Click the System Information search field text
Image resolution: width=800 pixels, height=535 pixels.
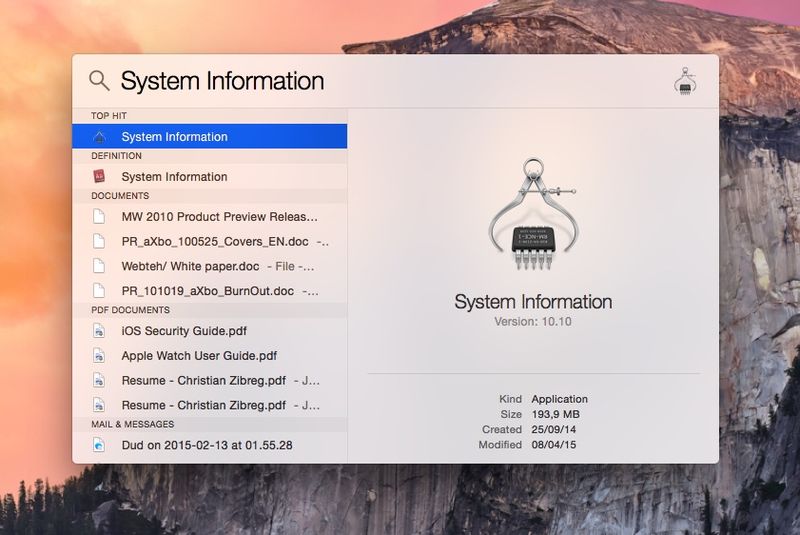[x=222, y=81]
